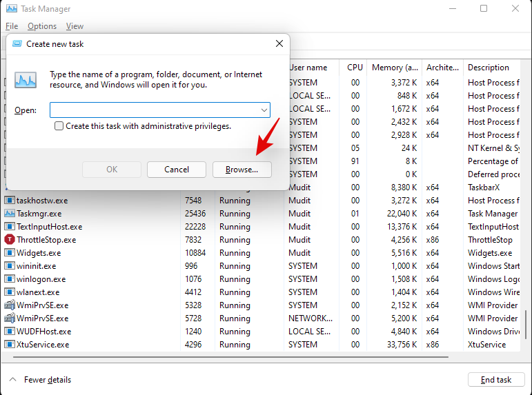Image resolution: width=532 pixels, height=395 pixels.
Task: Click Cancel in Create new task dialog
Action: 177,170
